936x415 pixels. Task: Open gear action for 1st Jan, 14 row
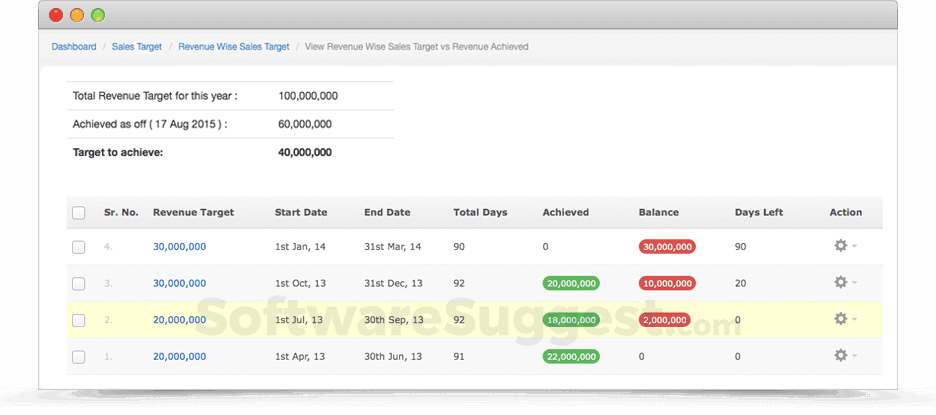tap(840, 246)
